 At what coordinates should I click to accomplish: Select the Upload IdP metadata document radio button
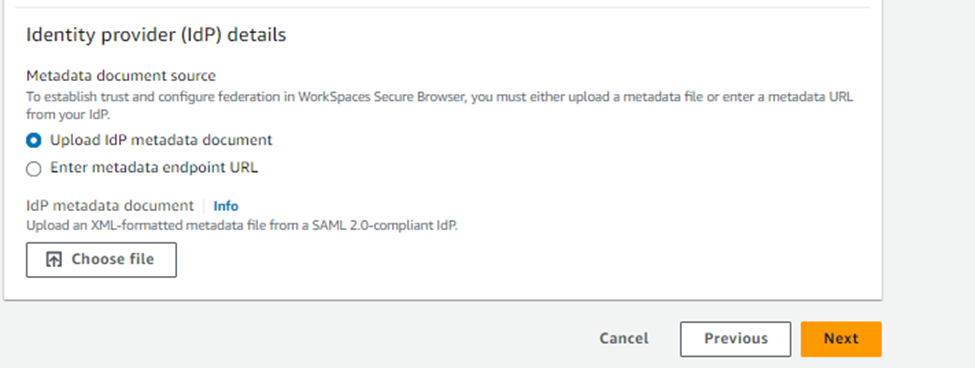click(34, 141)
